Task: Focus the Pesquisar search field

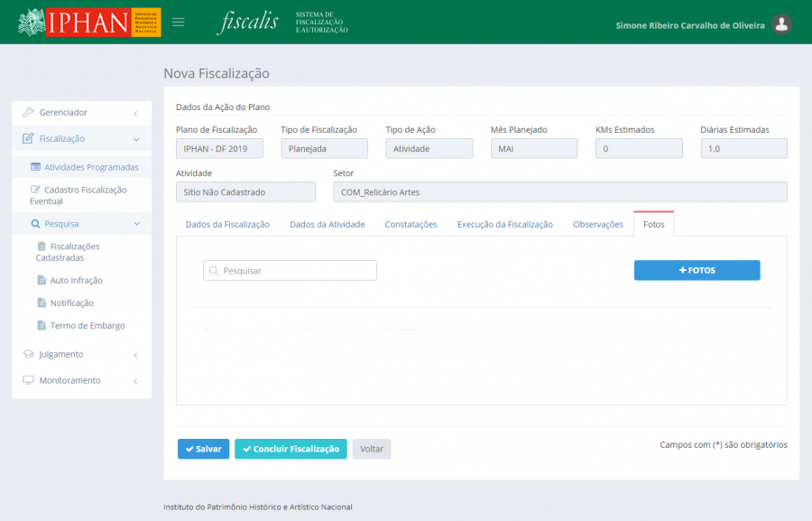Action: click(x=290, y=270)
